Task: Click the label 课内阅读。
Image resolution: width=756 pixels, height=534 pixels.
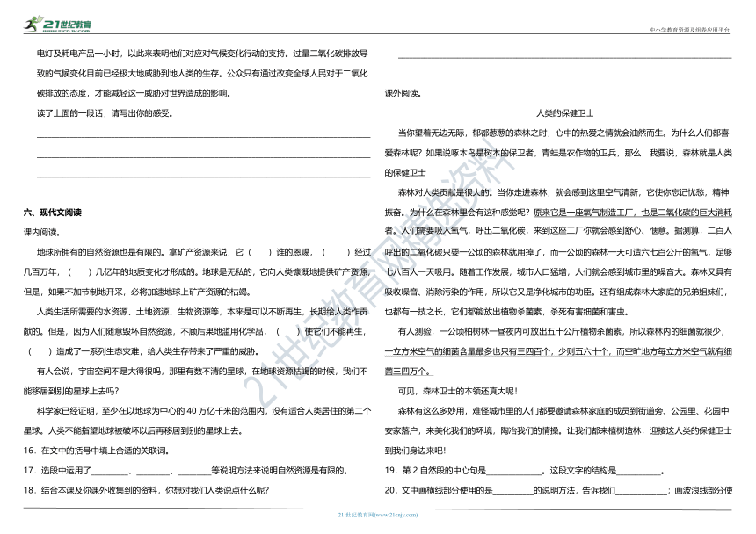Action: tap(42, 232)
